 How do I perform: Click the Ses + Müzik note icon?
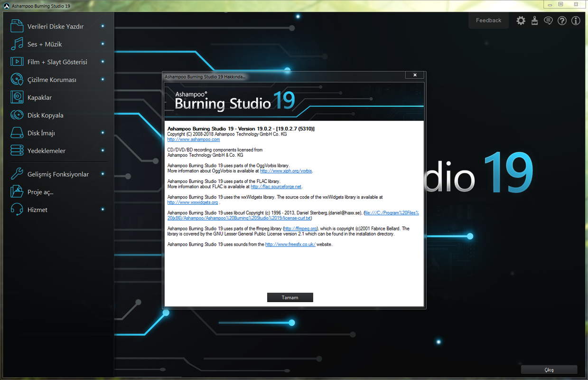coord(17,44)
